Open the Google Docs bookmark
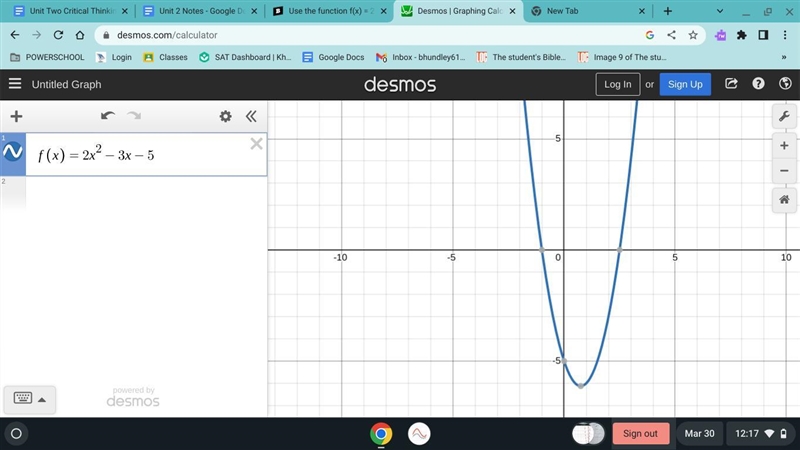The width and height of the screenshot is (800, 450). (333, 57)
